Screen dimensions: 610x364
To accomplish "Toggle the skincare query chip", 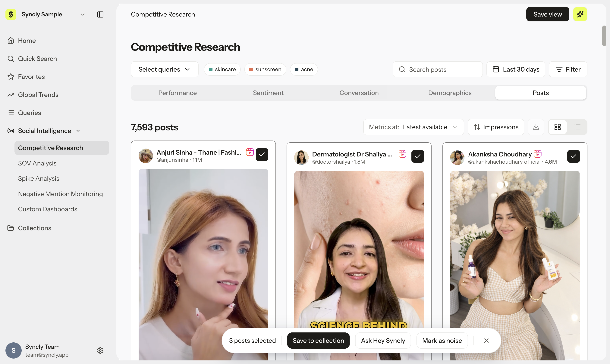I will pos(222,69).
